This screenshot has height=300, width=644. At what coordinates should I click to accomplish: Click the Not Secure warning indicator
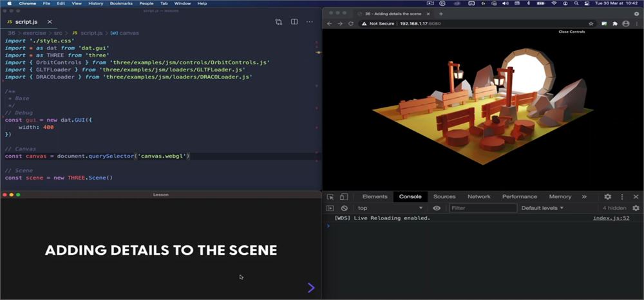point(378,23)
